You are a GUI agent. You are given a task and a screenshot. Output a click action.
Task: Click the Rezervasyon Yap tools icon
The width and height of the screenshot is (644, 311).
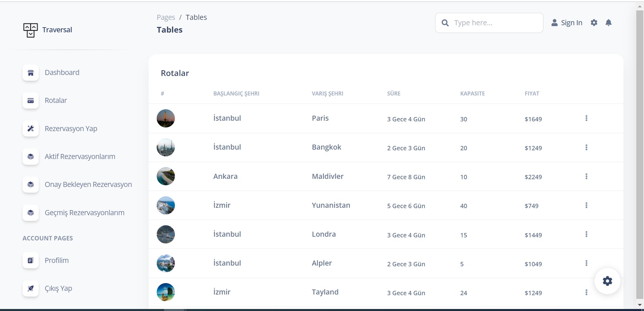(x=31, y=128)
